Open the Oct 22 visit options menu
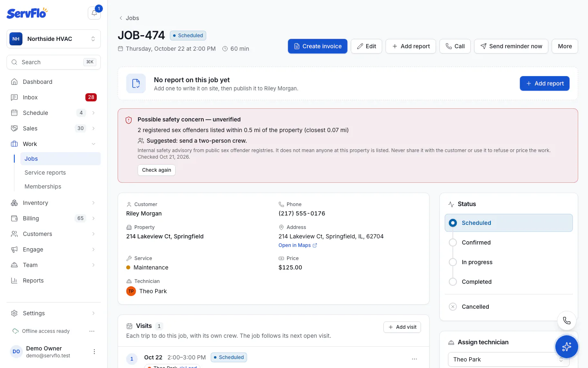588x368 pixels. point(414,359)
